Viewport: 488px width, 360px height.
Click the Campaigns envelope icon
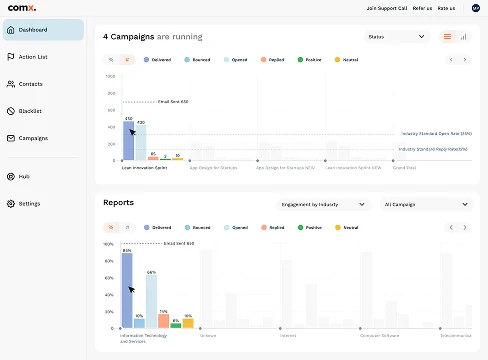coord(11,138)
